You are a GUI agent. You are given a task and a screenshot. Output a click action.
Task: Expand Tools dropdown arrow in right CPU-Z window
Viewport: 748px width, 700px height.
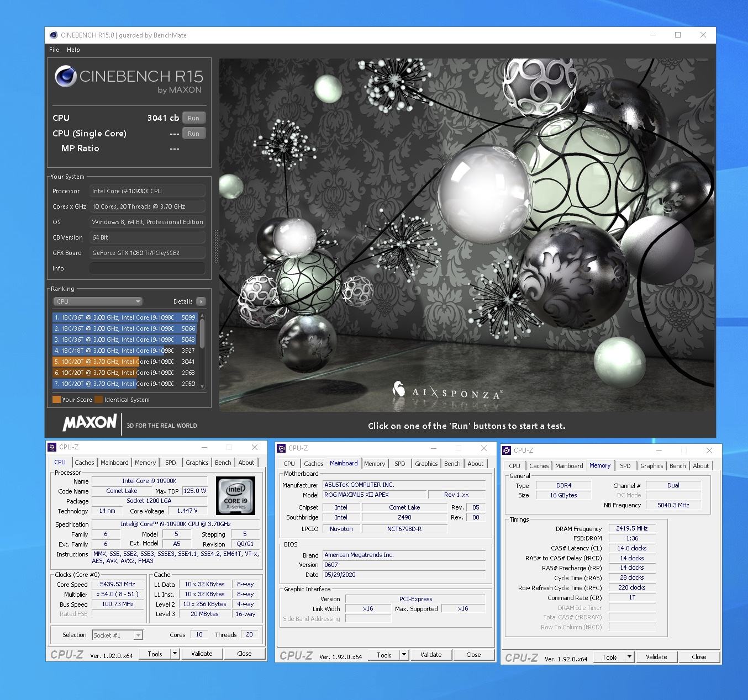(x=630, y=657)
